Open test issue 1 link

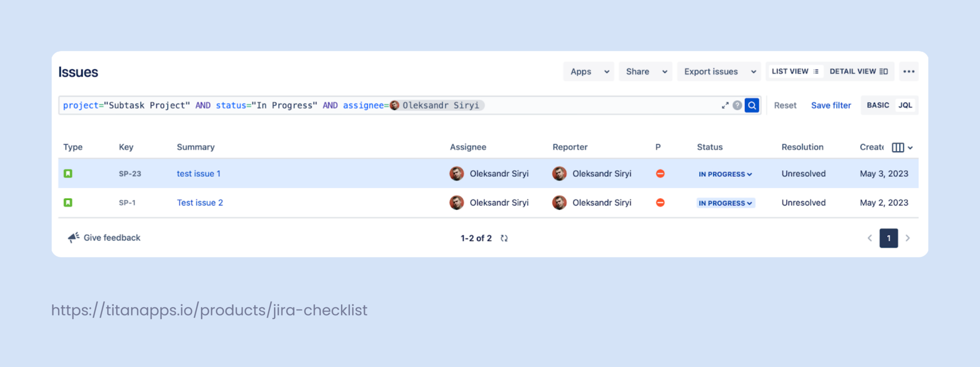(198, 173)
